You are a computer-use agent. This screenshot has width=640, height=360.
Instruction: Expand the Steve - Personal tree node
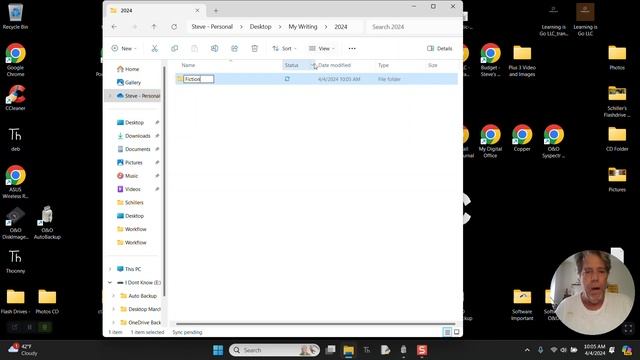click(110, 96)
